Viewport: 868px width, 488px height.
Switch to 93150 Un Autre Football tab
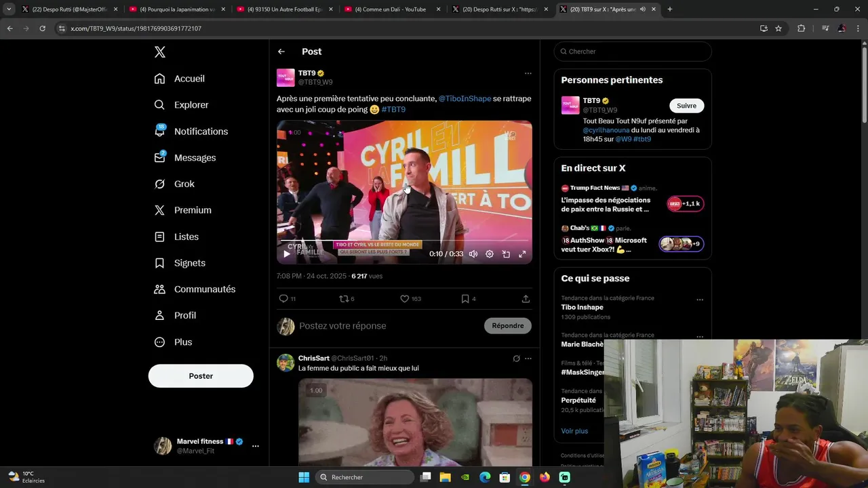click(285, 9)
